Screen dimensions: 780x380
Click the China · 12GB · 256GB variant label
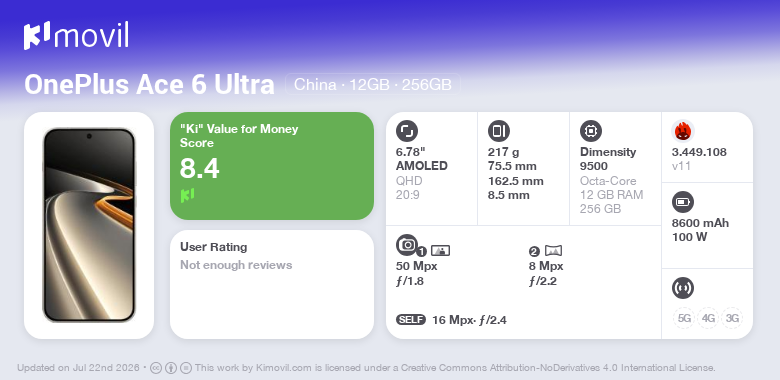coord(373,85)
